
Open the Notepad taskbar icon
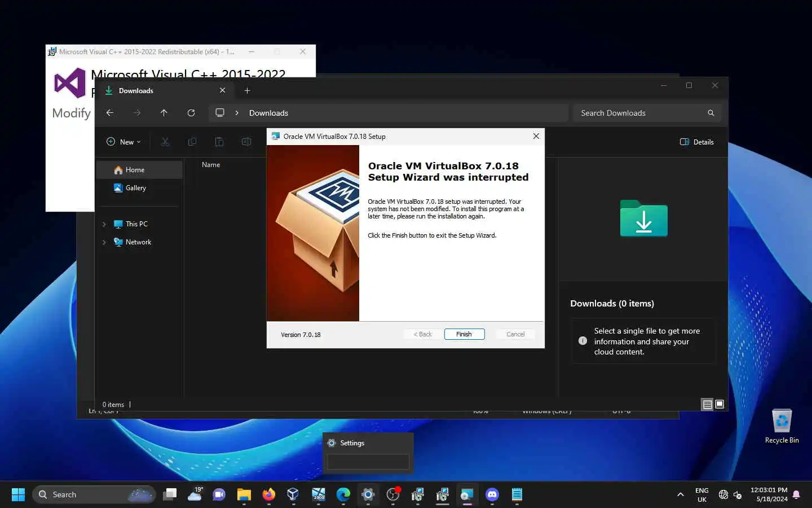[x=517, y=494]
